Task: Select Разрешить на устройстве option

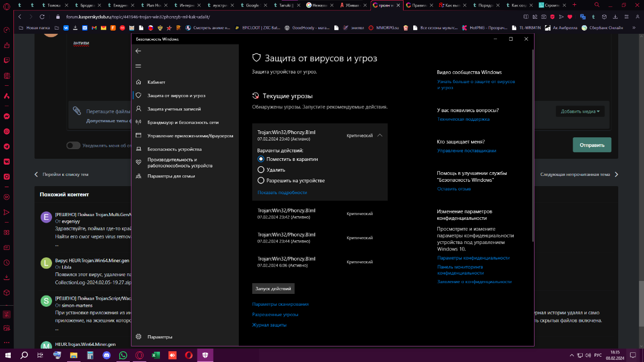Action: tap(261, 181)
